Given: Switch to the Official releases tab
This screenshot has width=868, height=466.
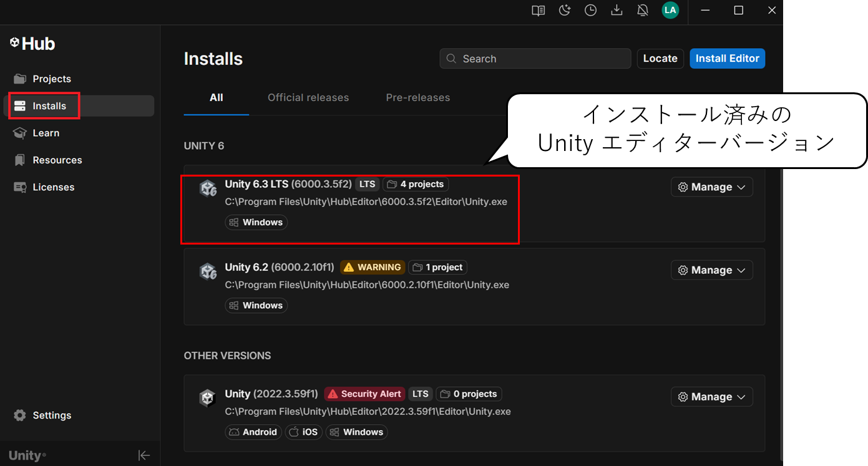Looking at the screenshot, I should point(308,97).
